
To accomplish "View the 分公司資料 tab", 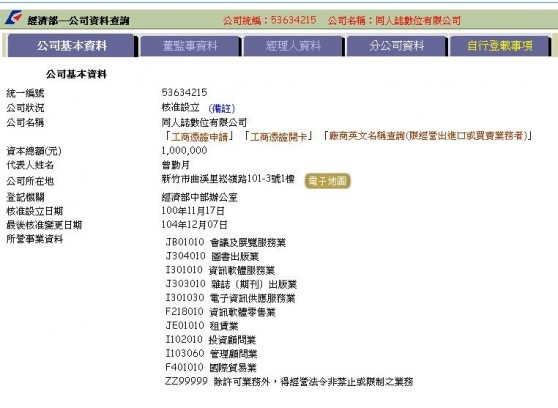I will point(396,46).
